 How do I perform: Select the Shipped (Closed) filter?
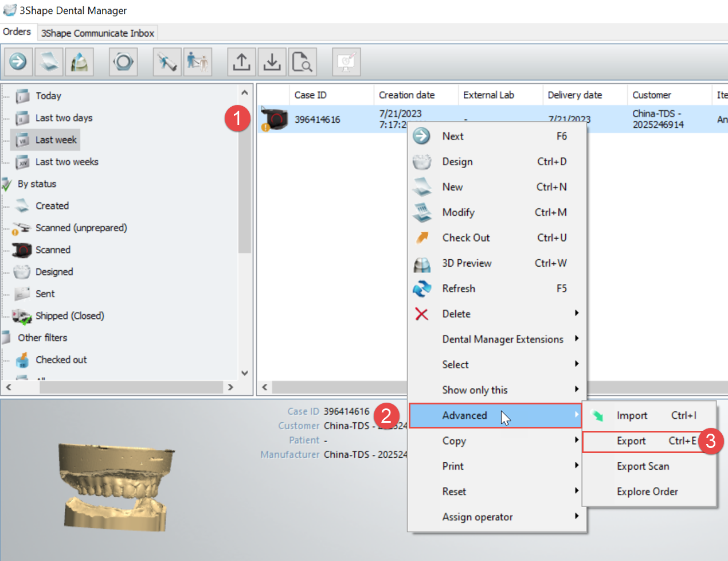click(x=69, y=316)
